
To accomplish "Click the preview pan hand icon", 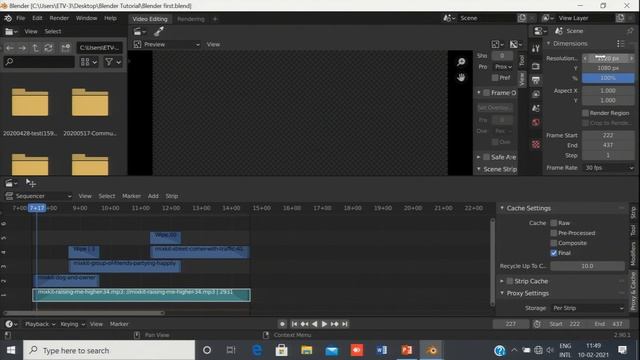I will pyautogui.click(x=461, y=77).
